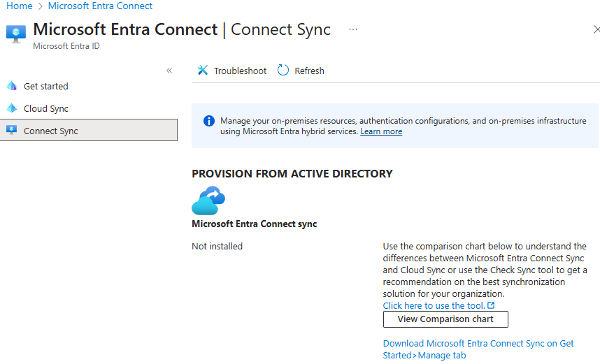This screenshot has height=364, width=600.
Task: Select Connect Sync sidebar item
Action: click(x=89, y=131)
